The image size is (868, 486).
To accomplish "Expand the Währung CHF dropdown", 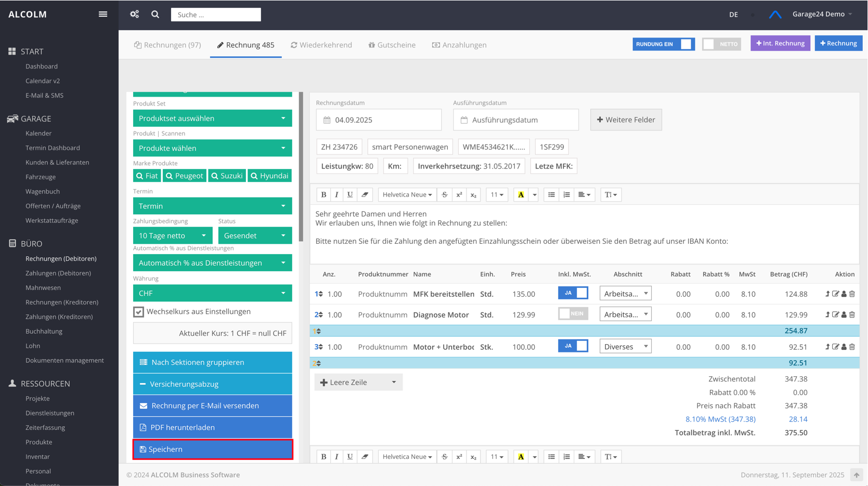I will (212, 293).
